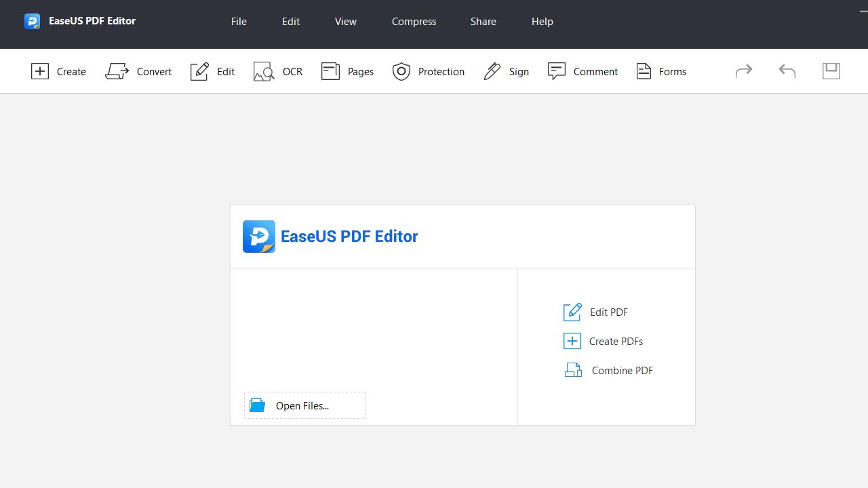This screenshot has width=868, height=488.
Task: Click the Edit PDF pencil icon
Action: tap(572, 312)
